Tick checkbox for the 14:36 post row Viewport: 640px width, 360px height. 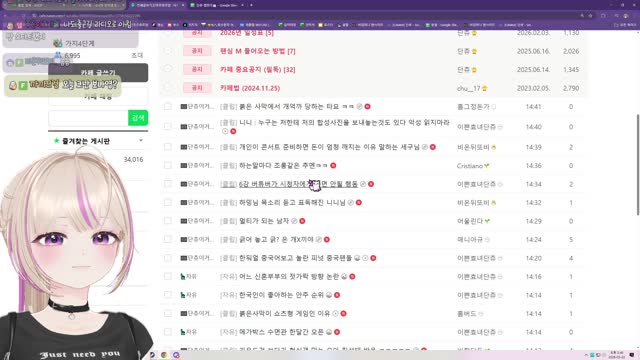click(168, 165)
